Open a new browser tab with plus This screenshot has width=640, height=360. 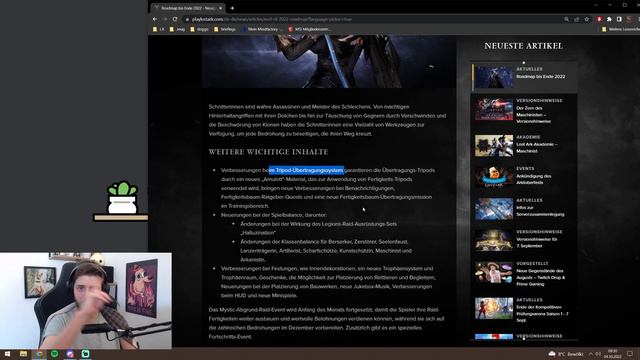232,8
